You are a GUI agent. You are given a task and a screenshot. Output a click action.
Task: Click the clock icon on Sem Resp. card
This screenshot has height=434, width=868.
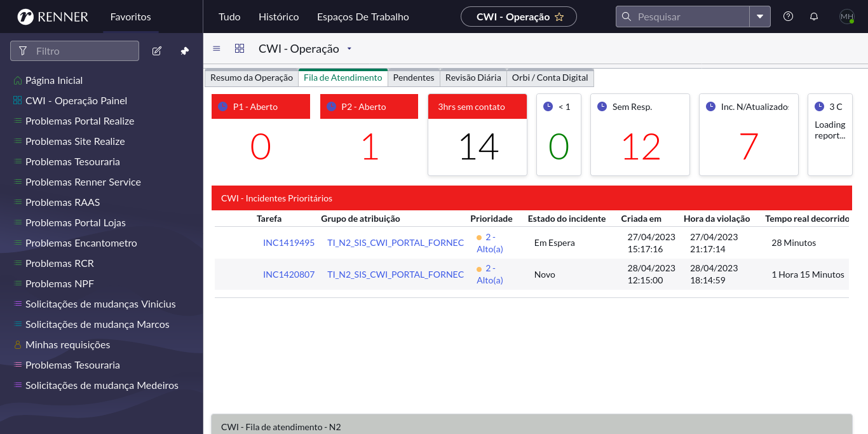pyautogui.click(x=602, y=107)
